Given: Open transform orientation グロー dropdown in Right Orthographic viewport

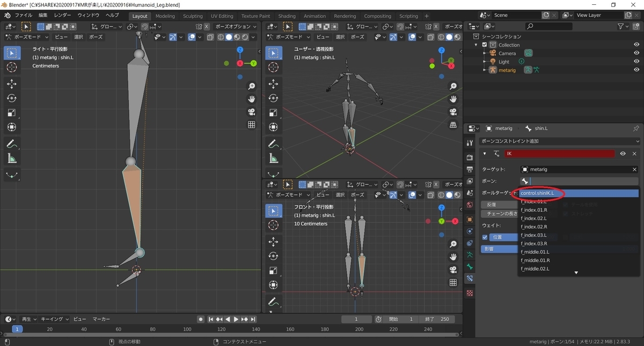Looking at the screenshot, I should click(x=106, y=26).
